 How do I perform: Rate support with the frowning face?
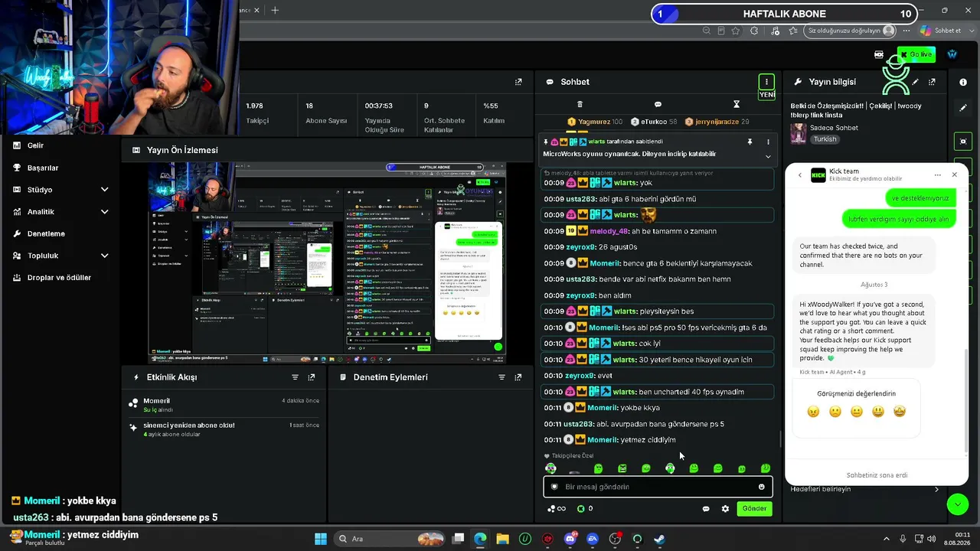[x=835, y=412]
